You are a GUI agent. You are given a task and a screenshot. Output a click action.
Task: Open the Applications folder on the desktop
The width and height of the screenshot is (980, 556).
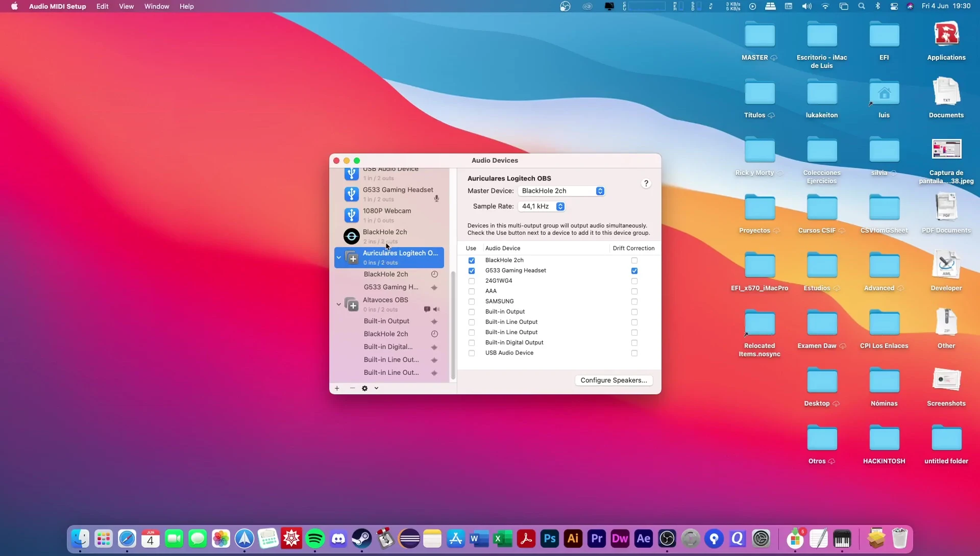click(946, 41)
